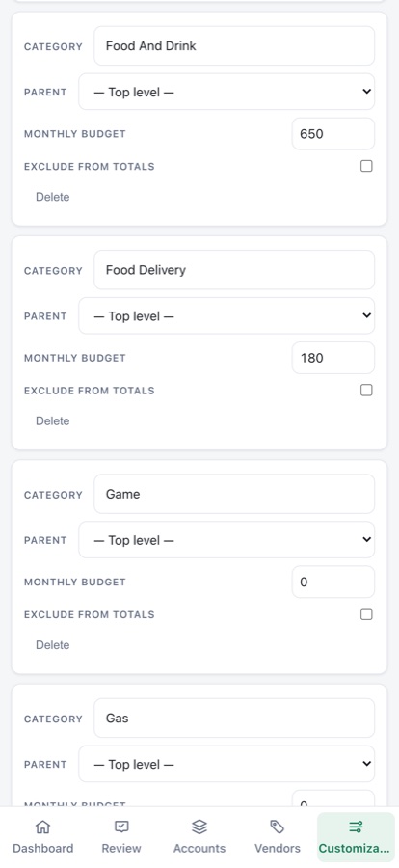This screenshot has height=868, width=399.
Task: Edit the Gas category name field
Action: 234,718
